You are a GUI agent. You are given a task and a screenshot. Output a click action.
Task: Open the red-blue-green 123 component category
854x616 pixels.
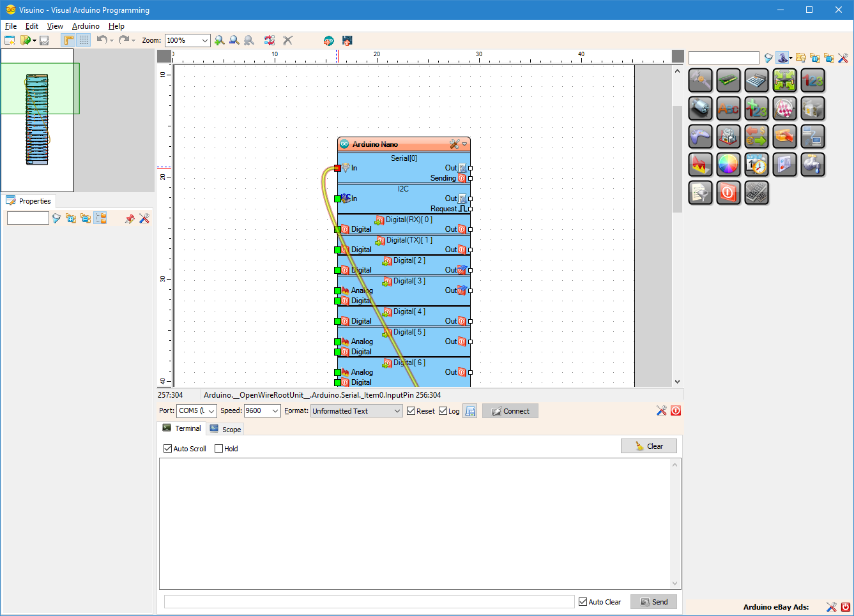coord(813,80)
